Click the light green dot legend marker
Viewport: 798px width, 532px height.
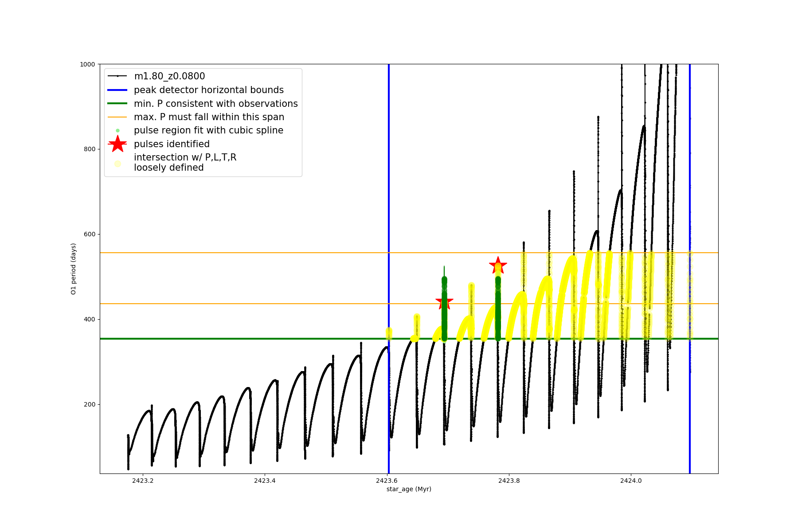(117, 130)
